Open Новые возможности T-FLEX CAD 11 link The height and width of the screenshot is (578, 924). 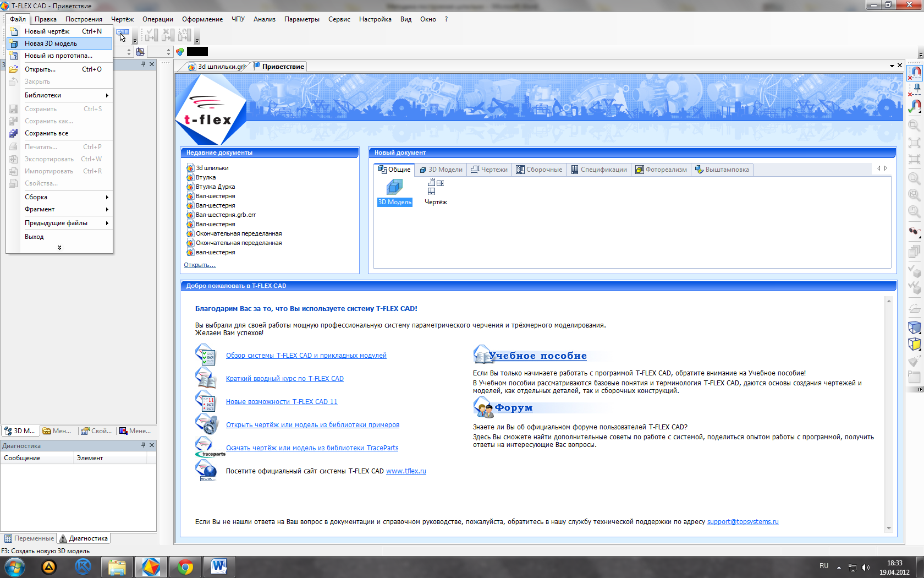pyautogui.click(x=282, y=402)
